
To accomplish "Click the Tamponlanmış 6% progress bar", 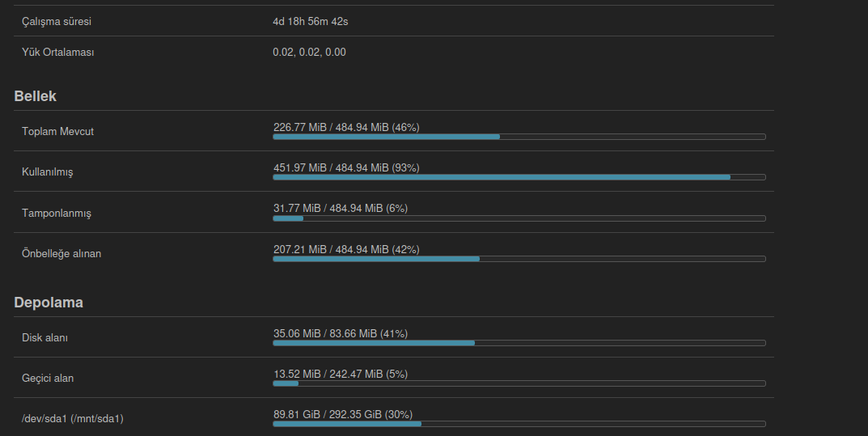I will [519, 218].
